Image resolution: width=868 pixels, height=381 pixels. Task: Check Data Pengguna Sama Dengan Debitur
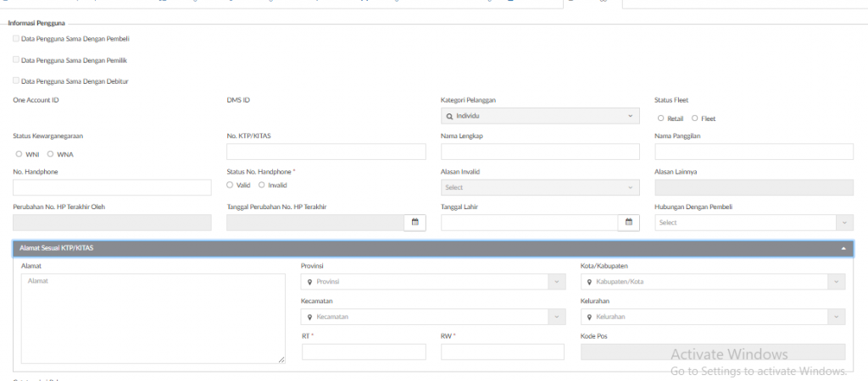(16, 80)
